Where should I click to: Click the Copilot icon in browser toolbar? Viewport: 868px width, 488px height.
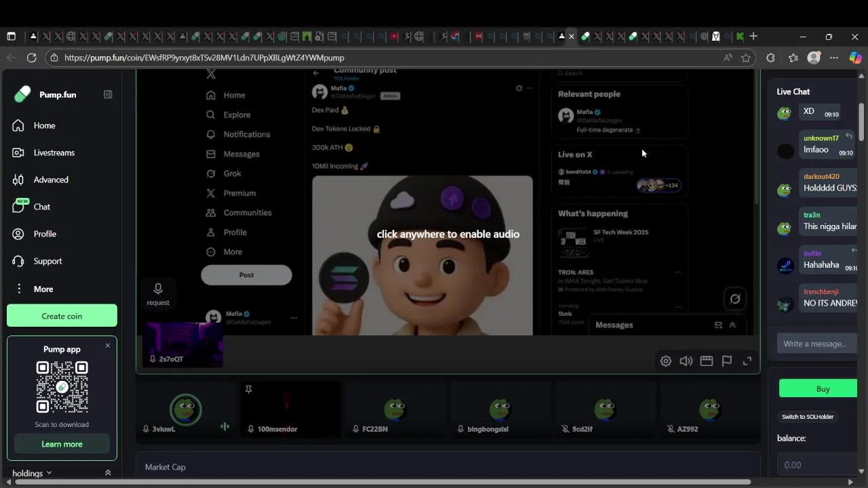tap(855, 58)
